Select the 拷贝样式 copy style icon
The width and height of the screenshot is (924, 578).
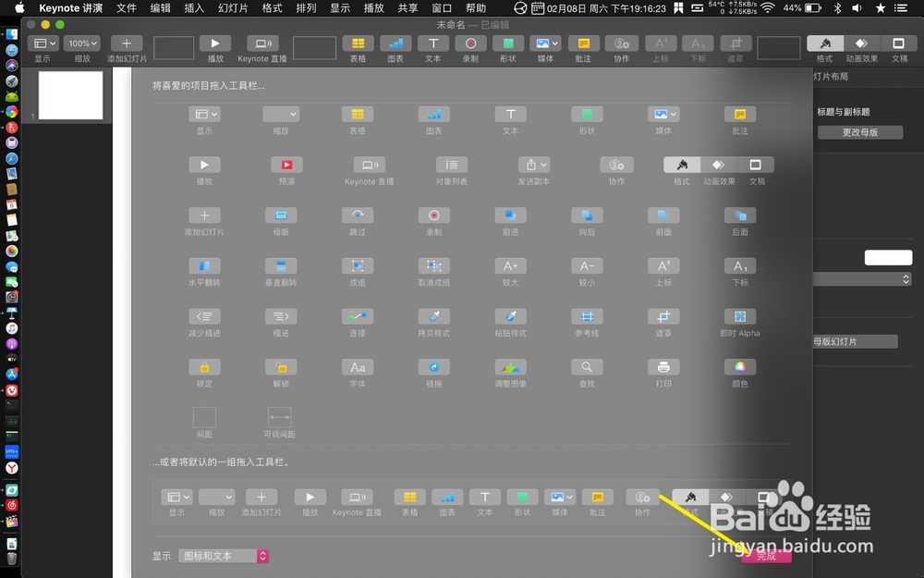coord(433,316)
